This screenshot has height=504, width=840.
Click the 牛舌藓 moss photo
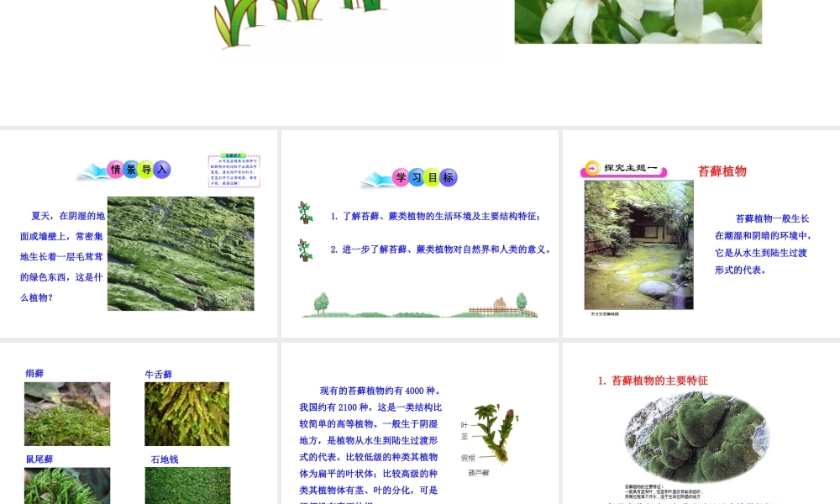click(x=187, y=414)
